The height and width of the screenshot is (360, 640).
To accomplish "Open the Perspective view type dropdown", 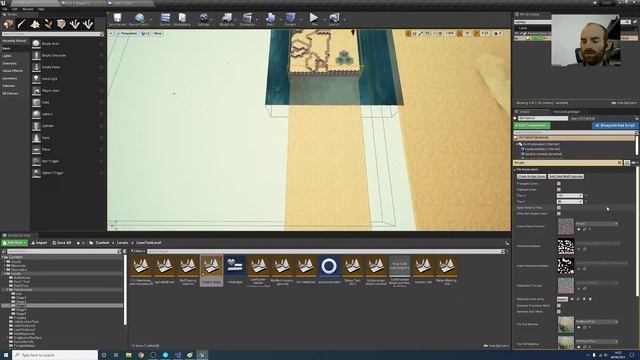I will click(x=127, y=33).
